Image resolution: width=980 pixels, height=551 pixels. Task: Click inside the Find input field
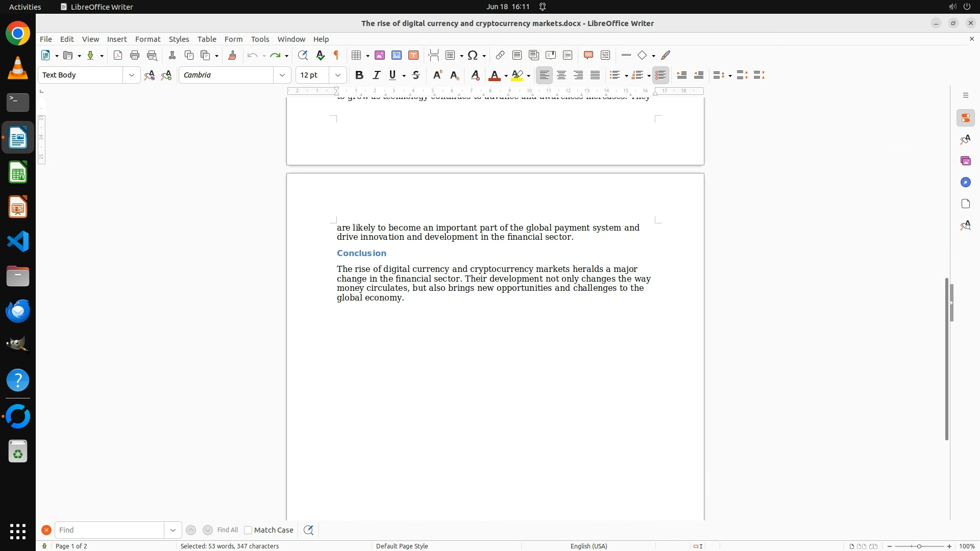point(109,530)
